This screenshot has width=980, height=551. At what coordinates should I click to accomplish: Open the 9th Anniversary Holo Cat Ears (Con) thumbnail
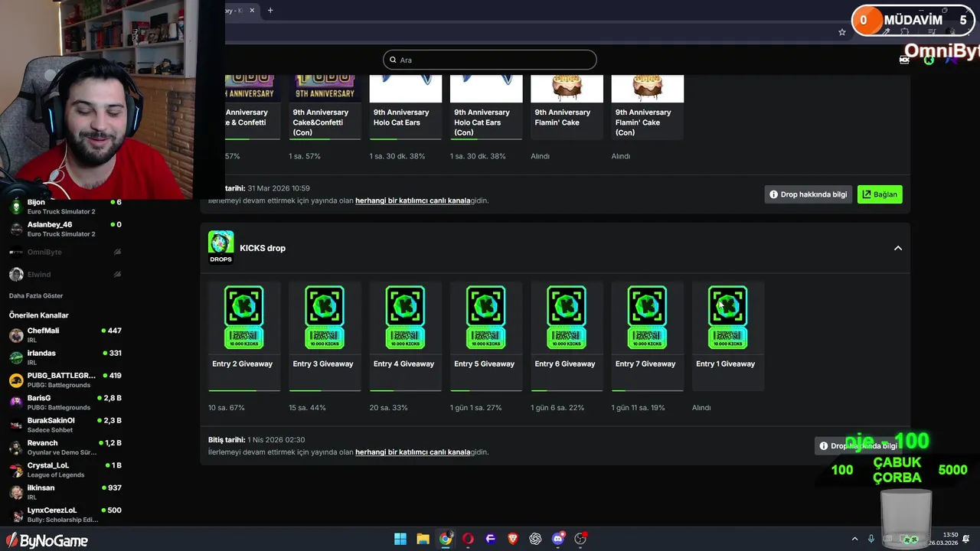(x=486, y=88)
